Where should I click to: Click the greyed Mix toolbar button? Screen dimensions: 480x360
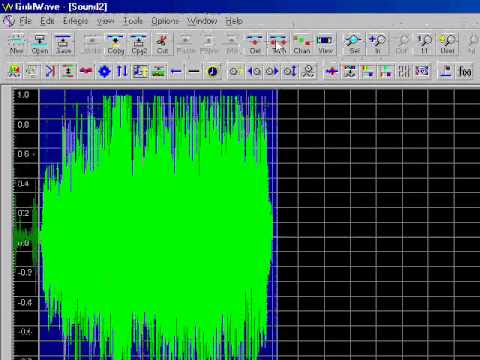pyautogui.click(x=232, y=44)
